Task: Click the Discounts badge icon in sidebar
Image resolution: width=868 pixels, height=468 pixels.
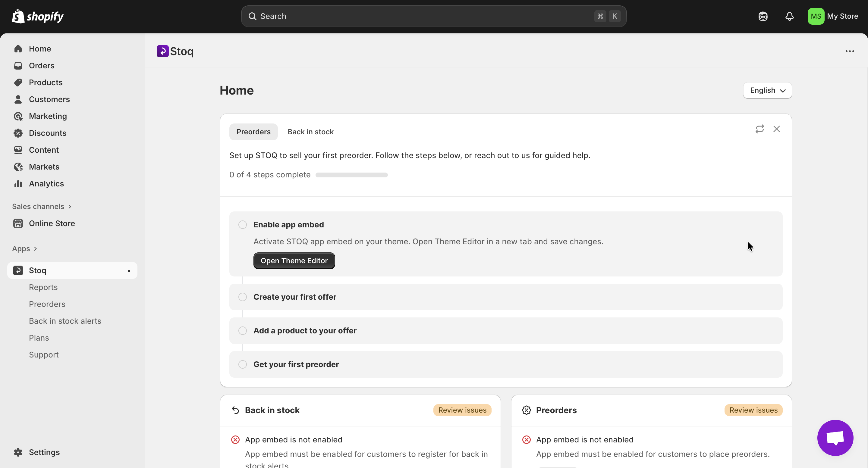Action: [18, 133]
